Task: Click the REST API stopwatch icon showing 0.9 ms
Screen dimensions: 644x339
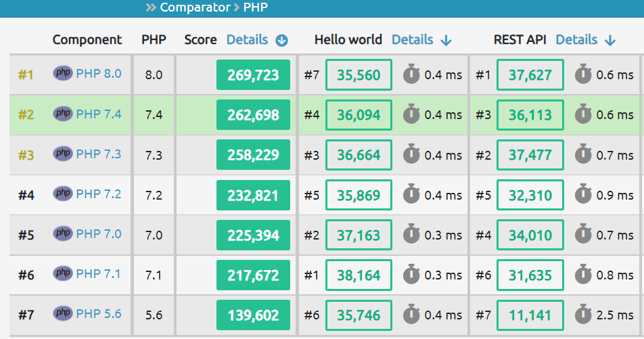Action: 583,194
